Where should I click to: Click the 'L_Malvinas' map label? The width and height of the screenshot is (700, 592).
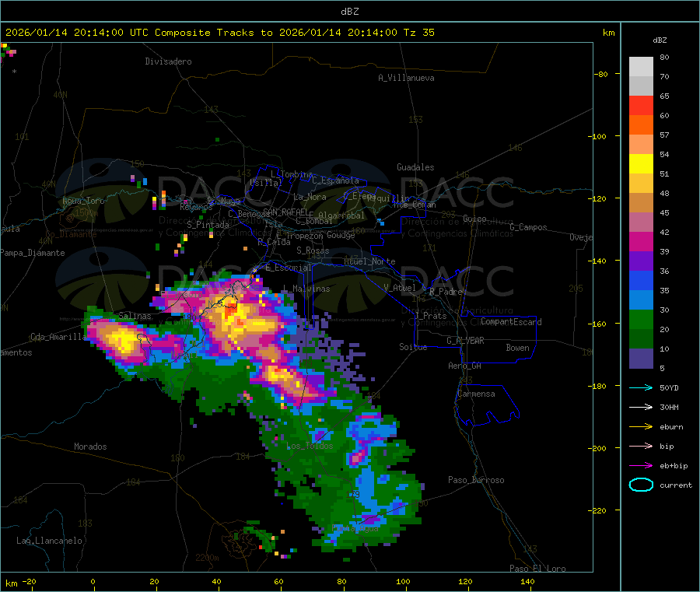coord(306,289)
